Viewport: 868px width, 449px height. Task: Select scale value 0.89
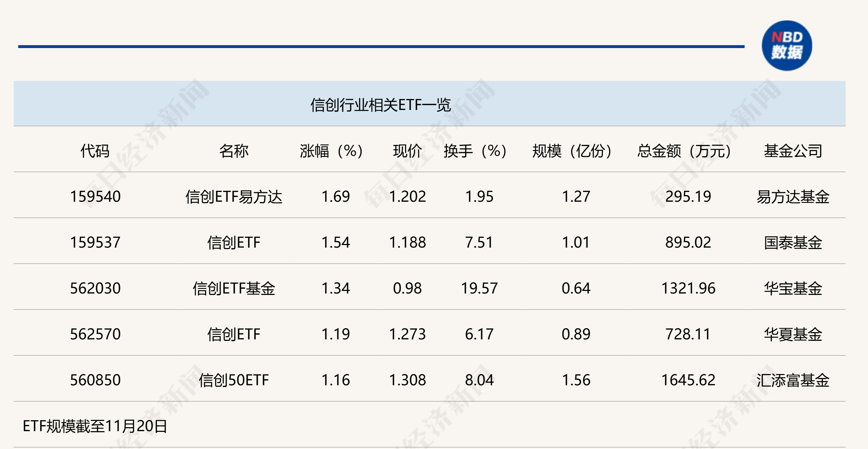[576, 334]
